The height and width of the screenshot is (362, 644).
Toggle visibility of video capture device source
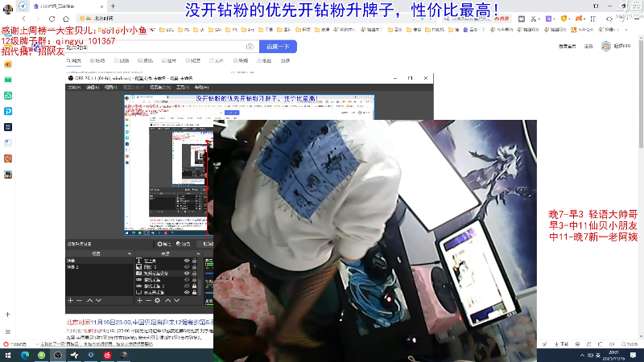[187, 274]
